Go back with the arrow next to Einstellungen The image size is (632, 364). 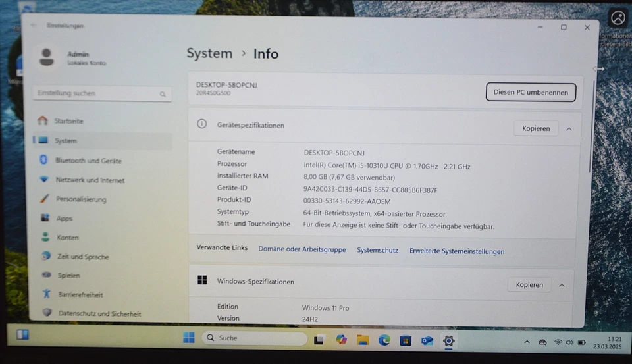[x=34, y=25]
